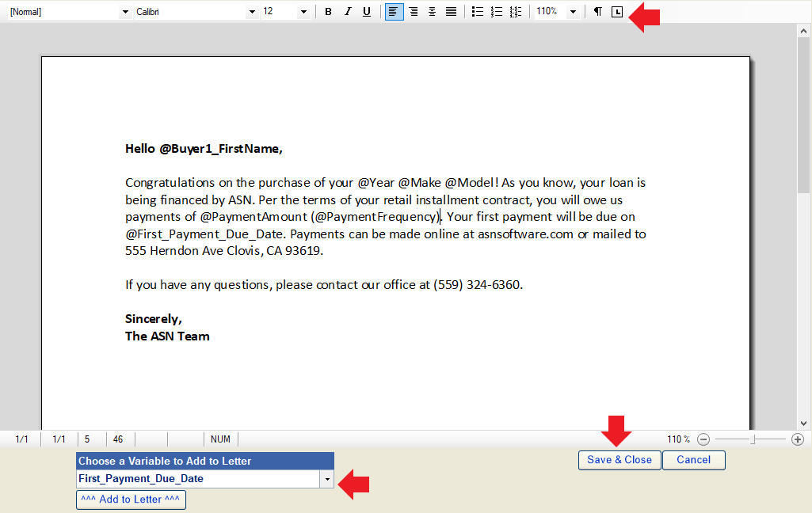Click the vertical scrollbar down arrow
Image resolution: width=812 pixels, height=513 pixels.
pyautogui.click(x=804, y=423)
